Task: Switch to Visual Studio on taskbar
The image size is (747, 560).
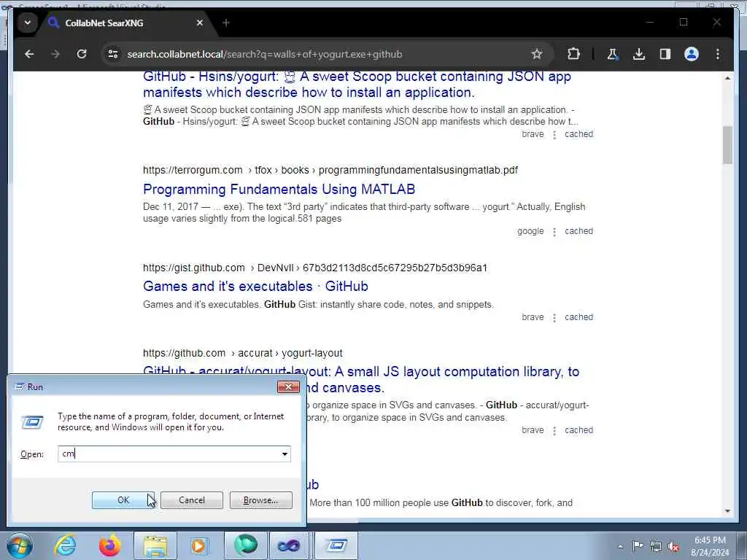Action: [289, 545]
